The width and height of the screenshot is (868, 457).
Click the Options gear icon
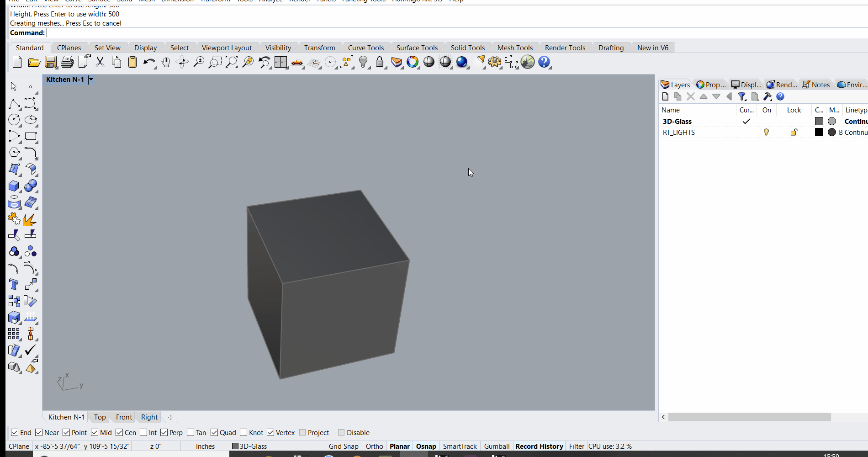(x=494, y=62)
